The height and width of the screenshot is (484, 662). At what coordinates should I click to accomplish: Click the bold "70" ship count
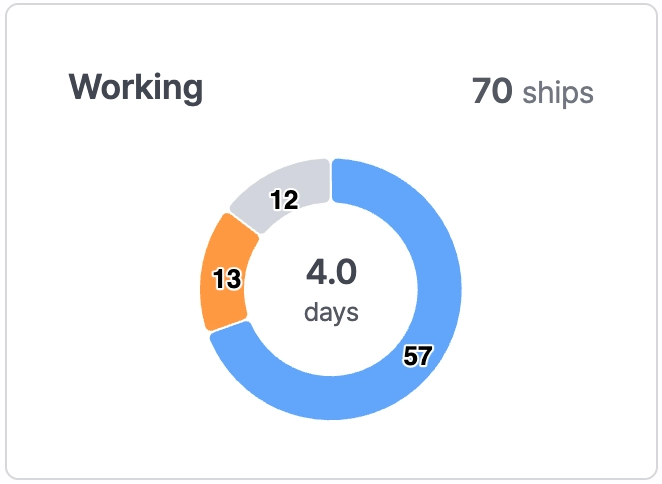(492, 92)
